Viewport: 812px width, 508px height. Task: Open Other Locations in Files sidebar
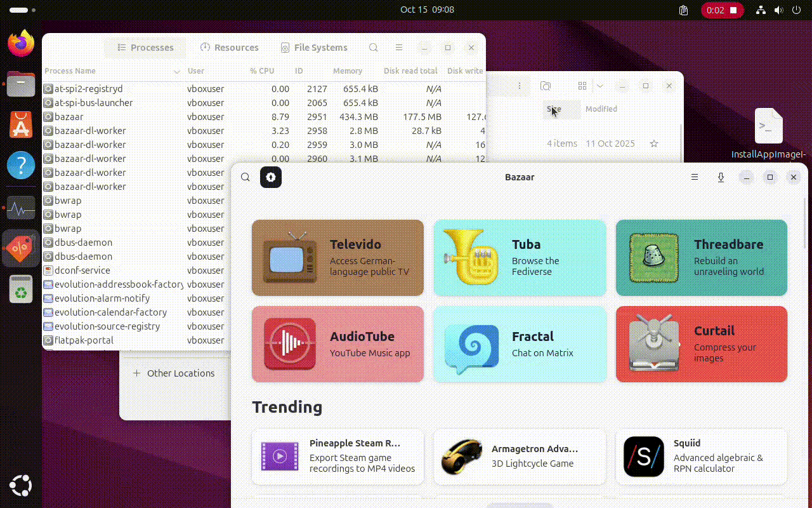[x=180, y=373]
